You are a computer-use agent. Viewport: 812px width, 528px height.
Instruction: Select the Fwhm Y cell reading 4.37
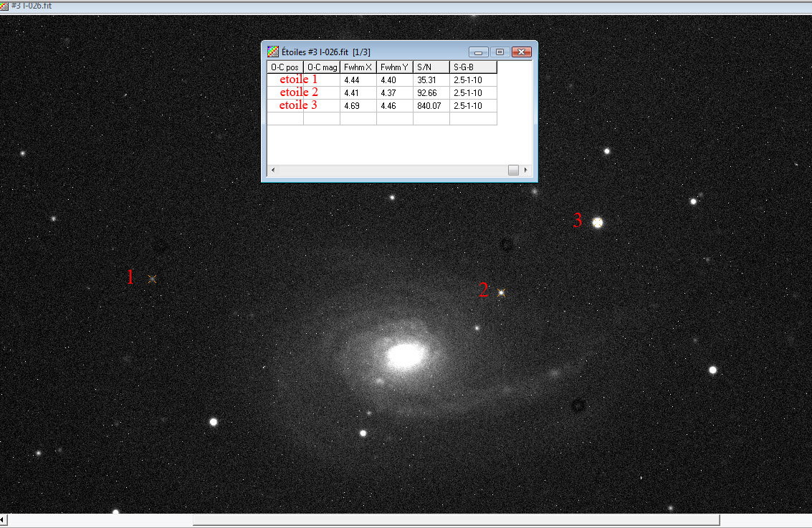(395, 93)
